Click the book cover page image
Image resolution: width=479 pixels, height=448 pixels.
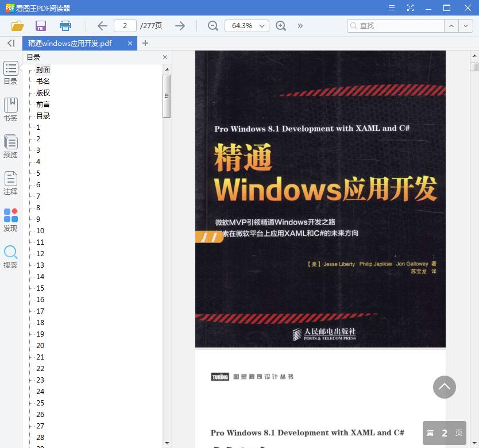click(320, 199)
